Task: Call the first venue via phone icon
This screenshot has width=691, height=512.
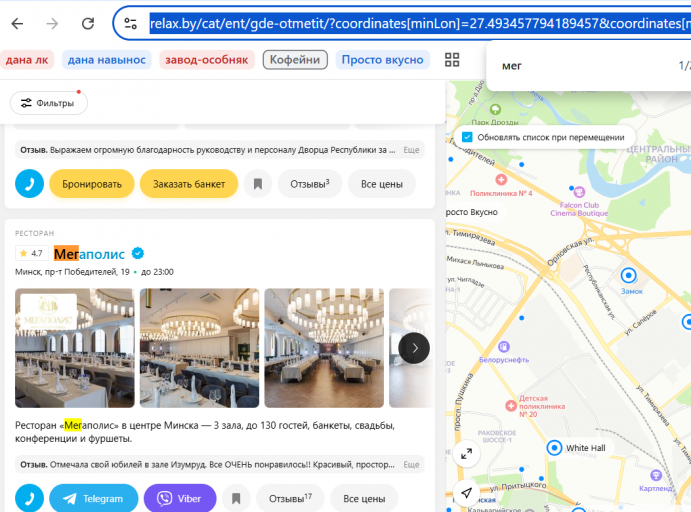Action: click(x=29, y=184)
